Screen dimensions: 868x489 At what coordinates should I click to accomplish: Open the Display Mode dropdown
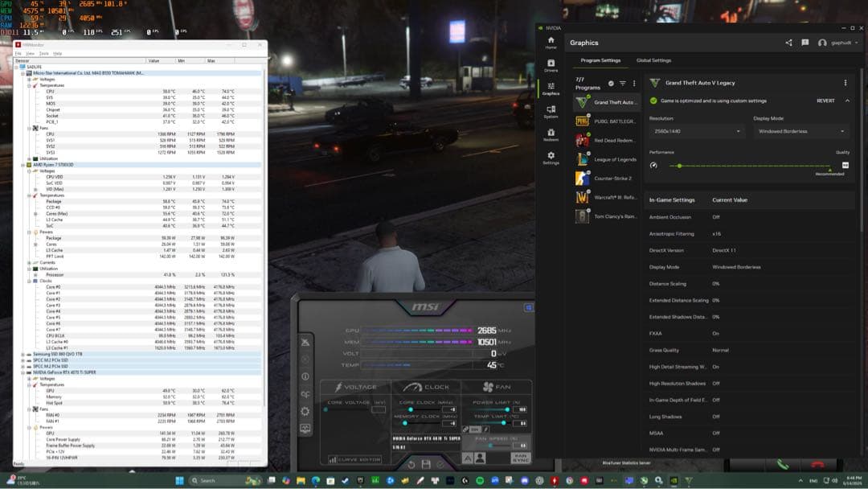click(x=801, y=131)
